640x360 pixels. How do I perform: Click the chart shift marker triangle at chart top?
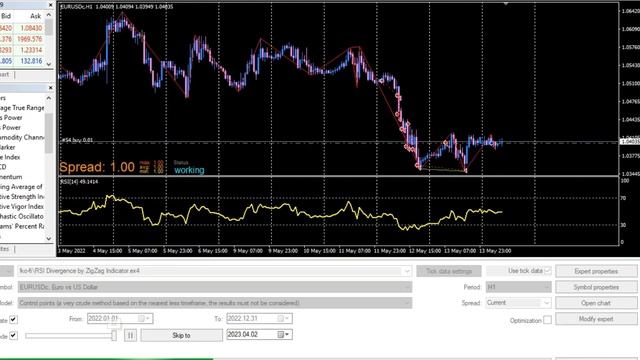[506, 4]
